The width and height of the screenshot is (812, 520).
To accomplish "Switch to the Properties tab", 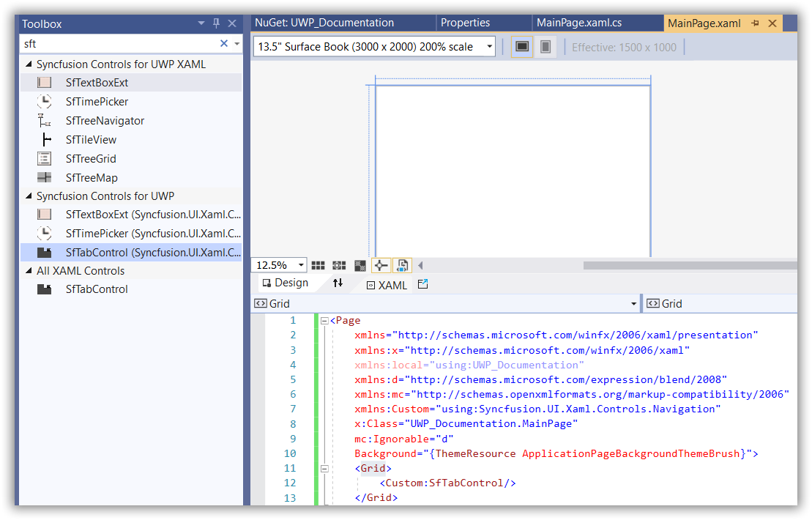I will coord(465,23).
